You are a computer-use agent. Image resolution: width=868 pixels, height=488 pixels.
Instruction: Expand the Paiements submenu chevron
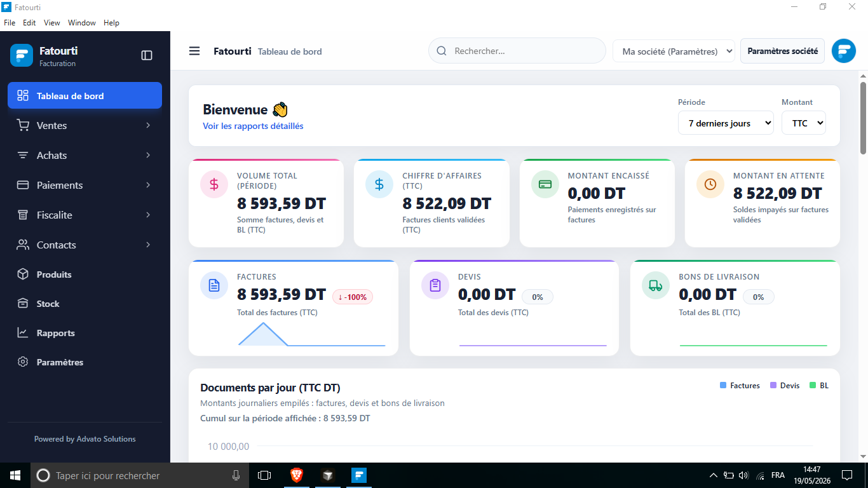pos(148,185)
